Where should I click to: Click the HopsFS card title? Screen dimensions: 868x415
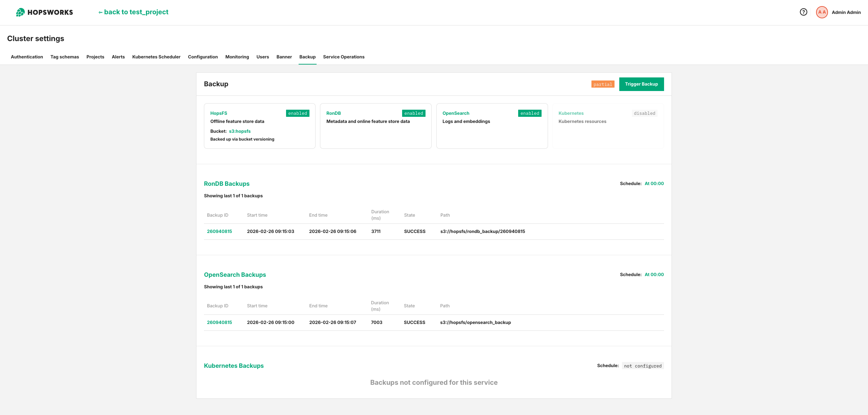tap(219, 113)
